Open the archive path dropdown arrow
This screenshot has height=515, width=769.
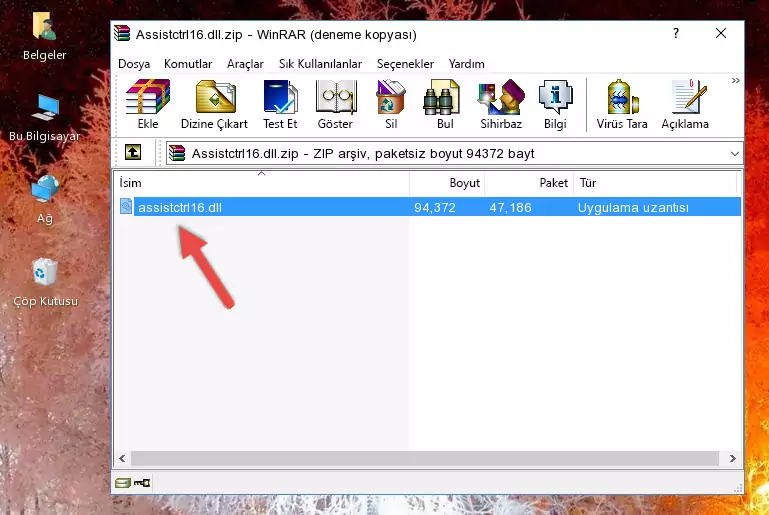coord(734,154)
